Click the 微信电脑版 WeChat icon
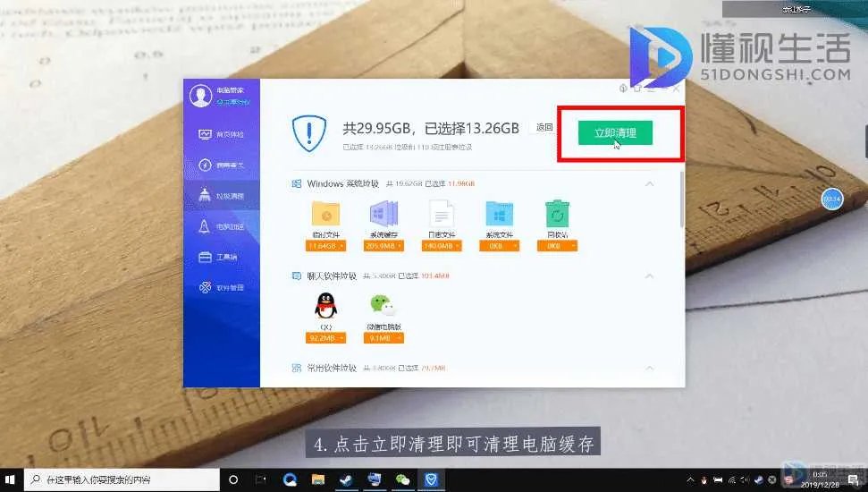868x492 pixels. pyautogui.click(x=383, y=305)
